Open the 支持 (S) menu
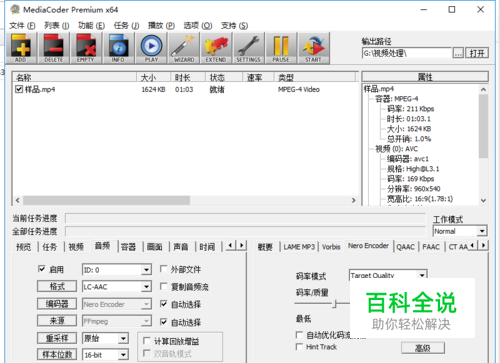 (234, 26)
